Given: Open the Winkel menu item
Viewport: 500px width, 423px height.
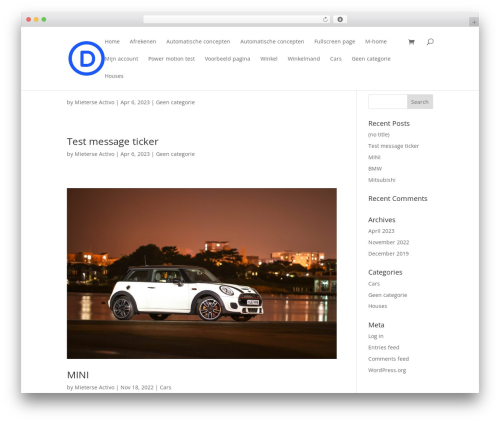Looking at the screenshot, I should click(269, 59).
